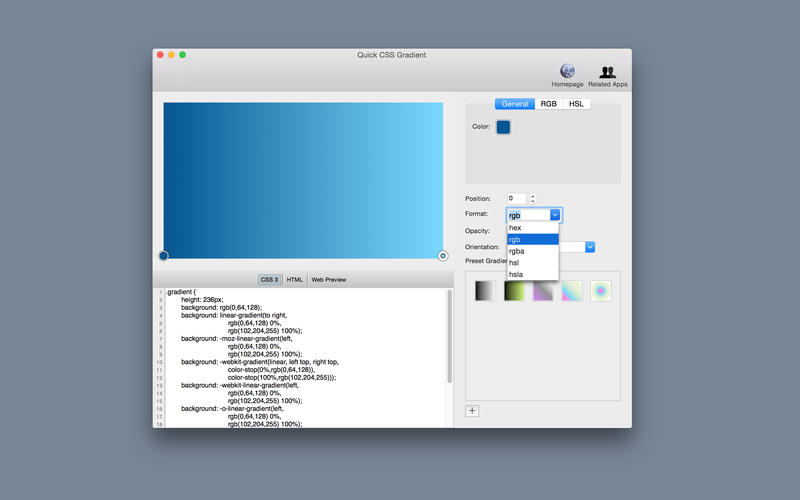This screenshot has width=800, height=500.
Task: Apply the black to white preset gradient
Action: click(x=485, y=291)
